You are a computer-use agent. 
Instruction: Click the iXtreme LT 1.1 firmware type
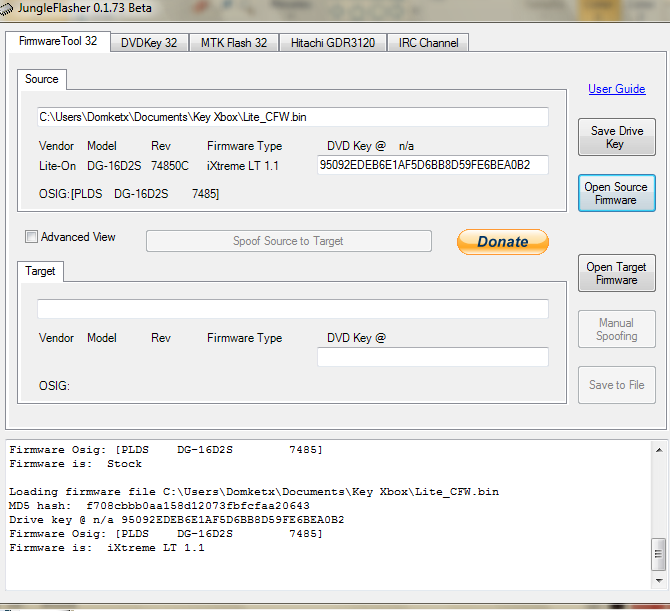click(243, 166)
